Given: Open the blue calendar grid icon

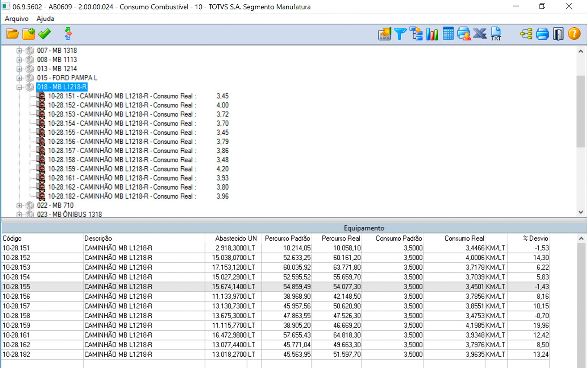Looking at the screenshot, I should tap(448, 34).
